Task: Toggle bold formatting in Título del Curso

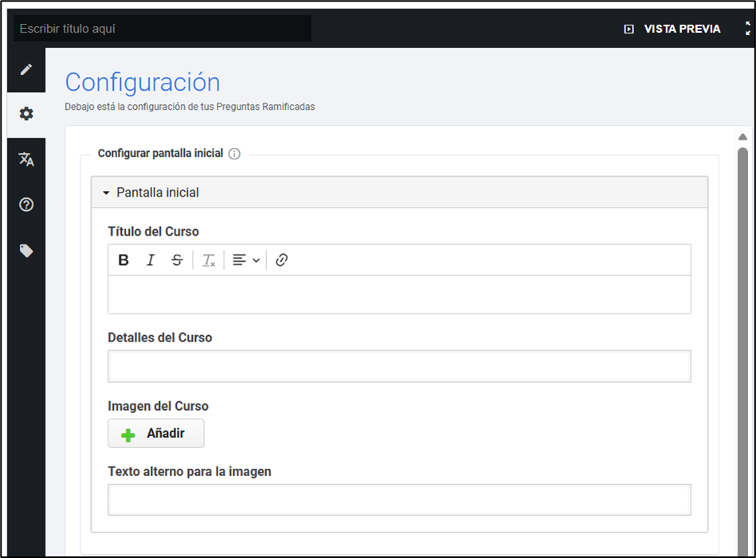Action: coord(123,260)
